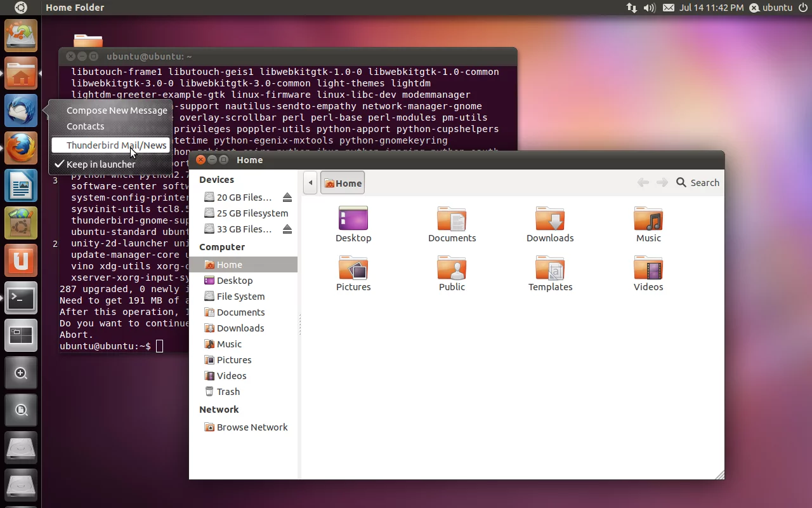The width and height of the screenshot is (812, 508).
Task: Click the Workspace Switcher in the dock
Action: click(x=21, y=336)
